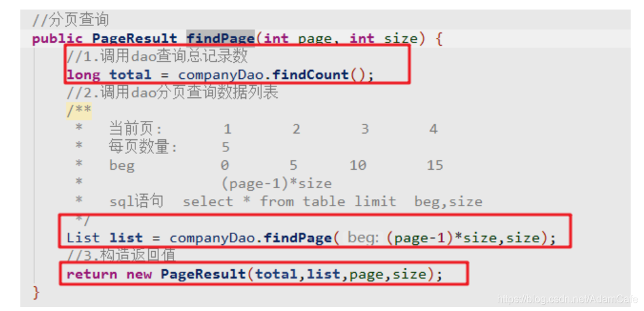The image size is (644, 311).
Task: Click comment "//3.构造返回值"
Action: [121, 256]
